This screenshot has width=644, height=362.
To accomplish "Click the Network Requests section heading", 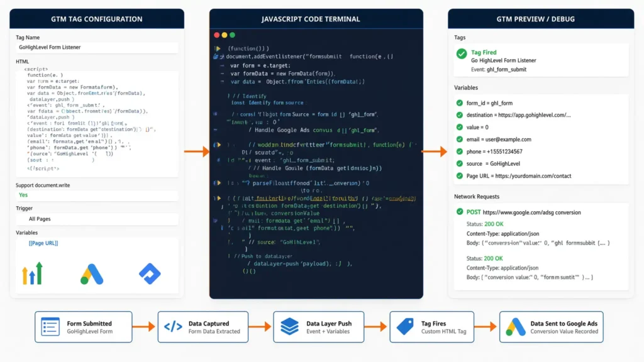I will (477, 197).
